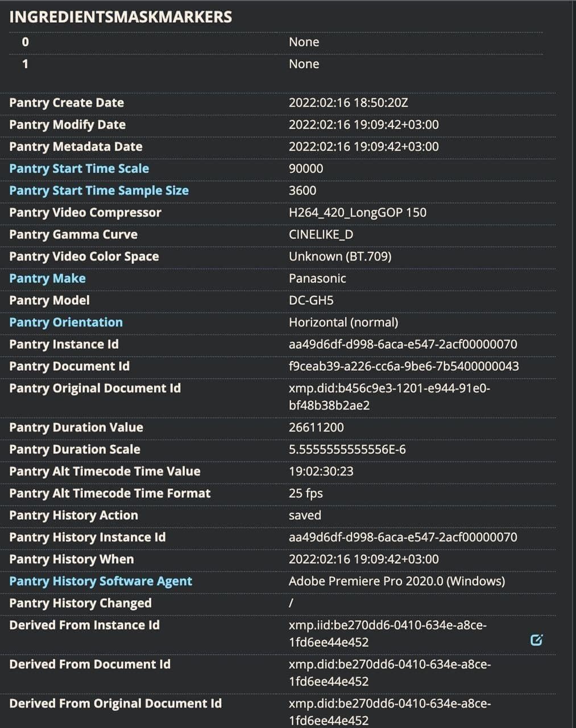576x728 pixels.
Task: Open the Pantry Orientation link
Action: [66, 322]
